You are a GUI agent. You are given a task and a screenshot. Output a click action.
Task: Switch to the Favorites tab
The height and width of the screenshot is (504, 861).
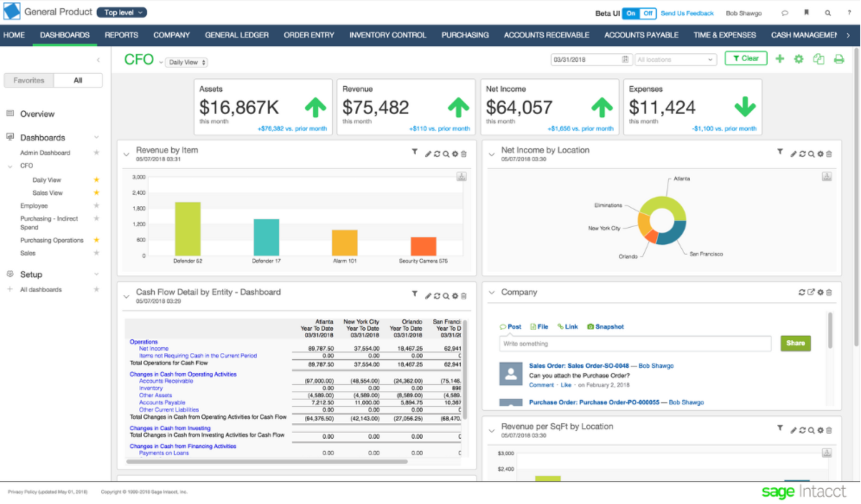(x=29, y=80)
